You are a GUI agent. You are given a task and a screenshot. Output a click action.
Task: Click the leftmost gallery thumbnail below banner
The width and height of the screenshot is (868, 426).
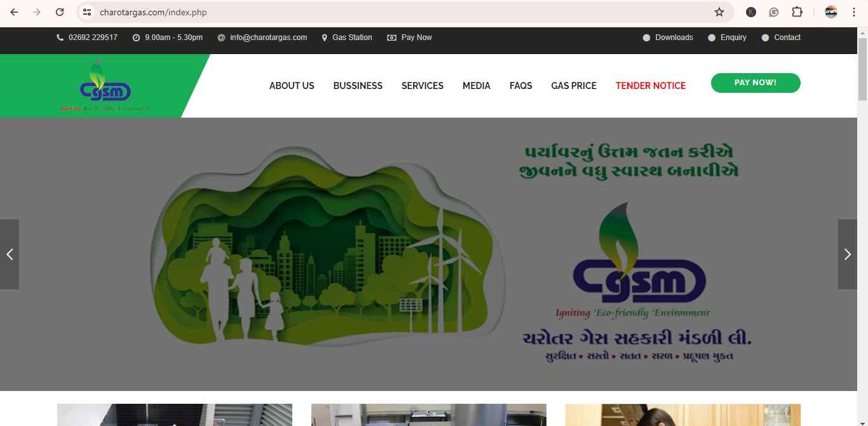tap(174, 415)
